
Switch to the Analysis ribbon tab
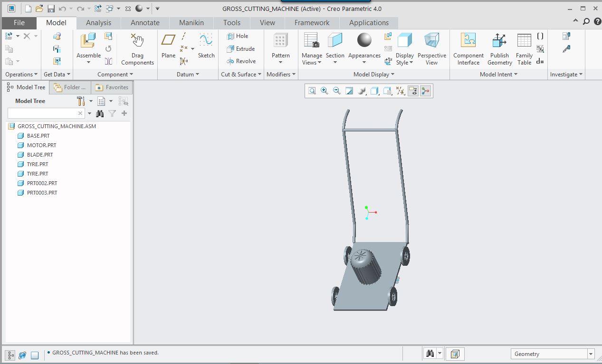coord(98,23)
